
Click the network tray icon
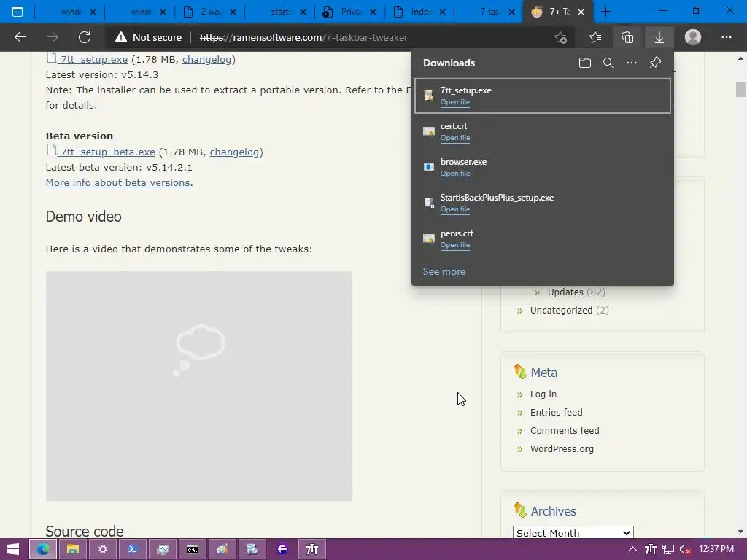point(668,549)
